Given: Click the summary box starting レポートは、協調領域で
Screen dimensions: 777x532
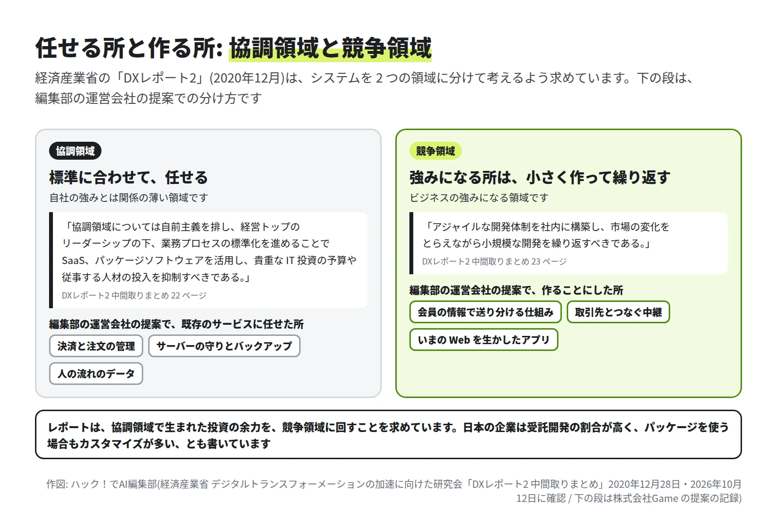Looking at the screenshot, I should (388, 435).
